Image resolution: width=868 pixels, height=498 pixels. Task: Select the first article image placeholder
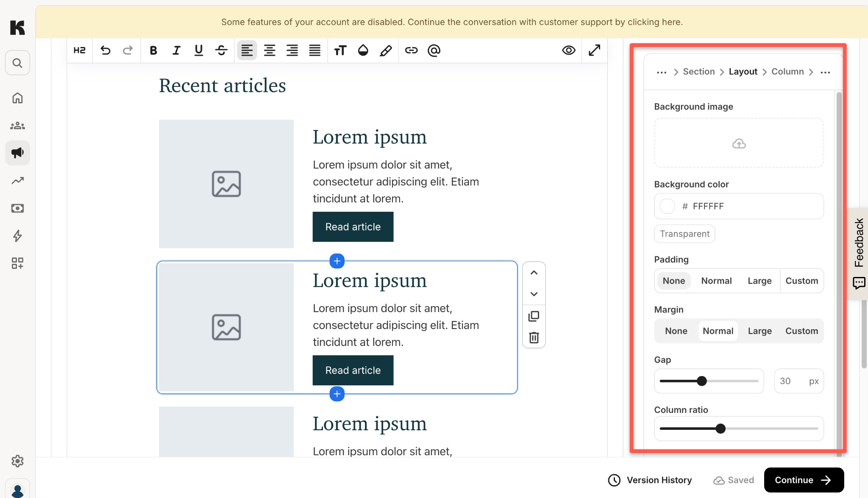click(226, 184)
